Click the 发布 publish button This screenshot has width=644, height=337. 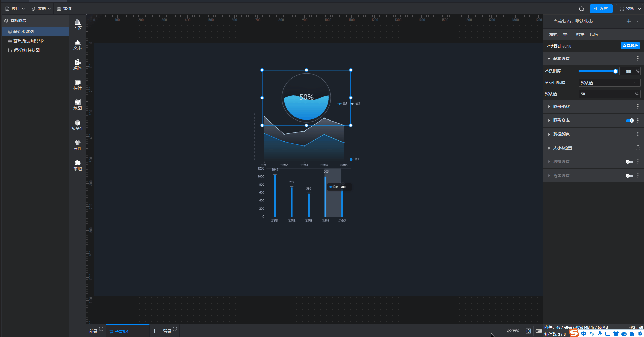tap(601, 9)
